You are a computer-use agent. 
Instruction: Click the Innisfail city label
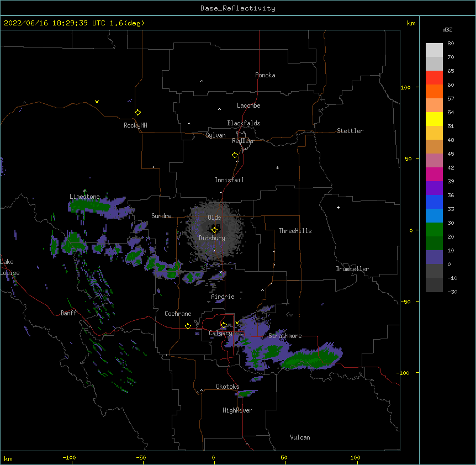pos(229,180)
